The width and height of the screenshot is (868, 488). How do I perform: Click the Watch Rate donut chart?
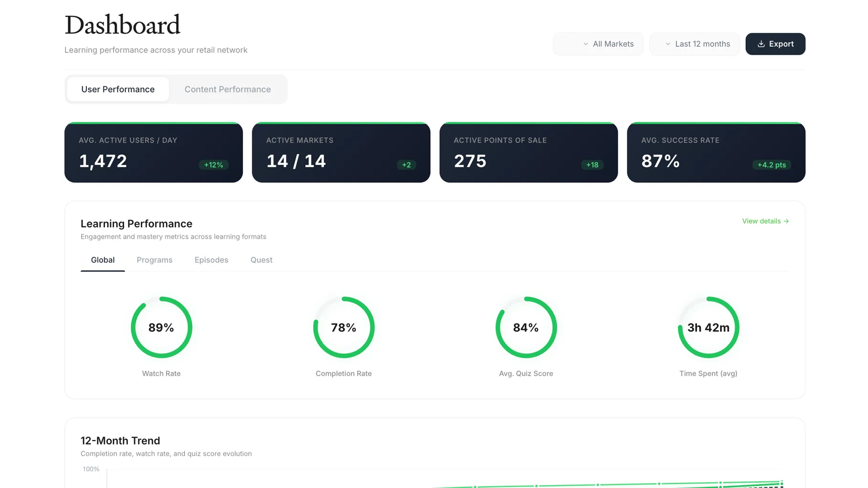(161, 328)
